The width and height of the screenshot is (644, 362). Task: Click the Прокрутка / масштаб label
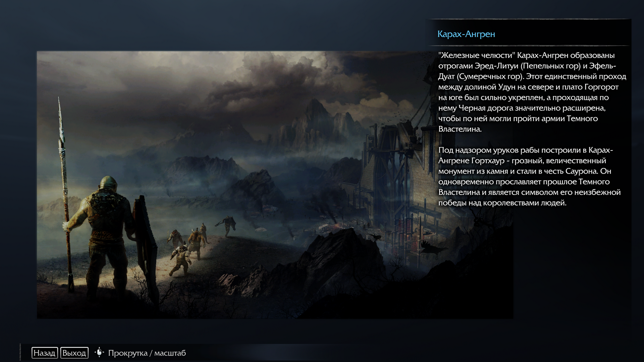click(x=147, y=353)
